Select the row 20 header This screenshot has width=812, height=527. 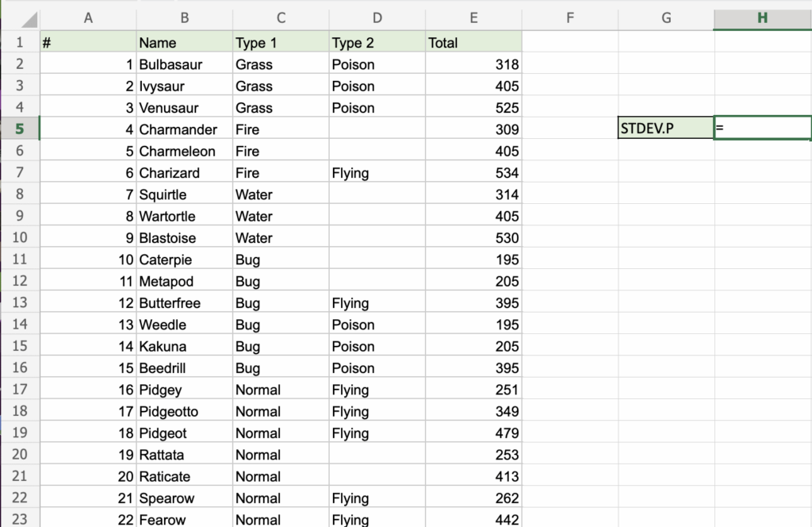click(x=19, y=455)
